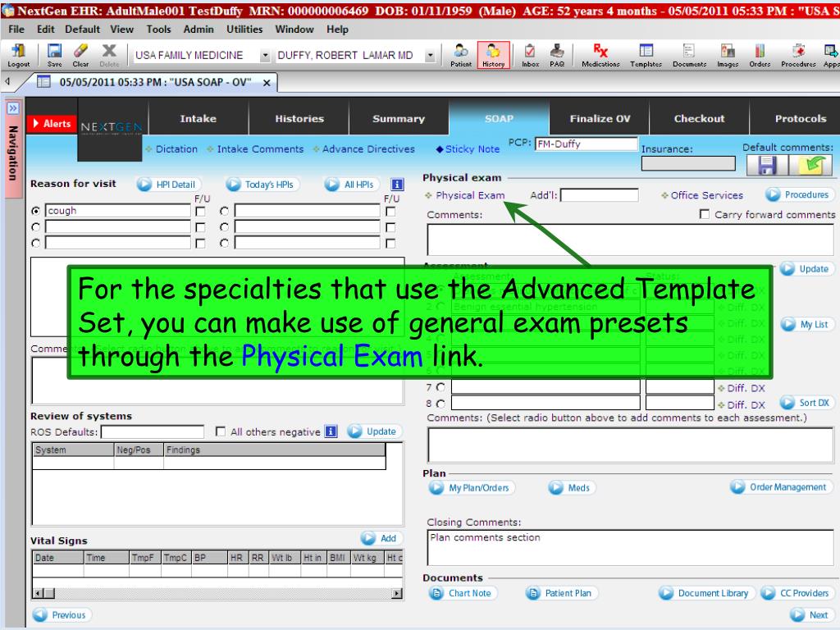Select assessment 8 radio button

pos(441,404)
